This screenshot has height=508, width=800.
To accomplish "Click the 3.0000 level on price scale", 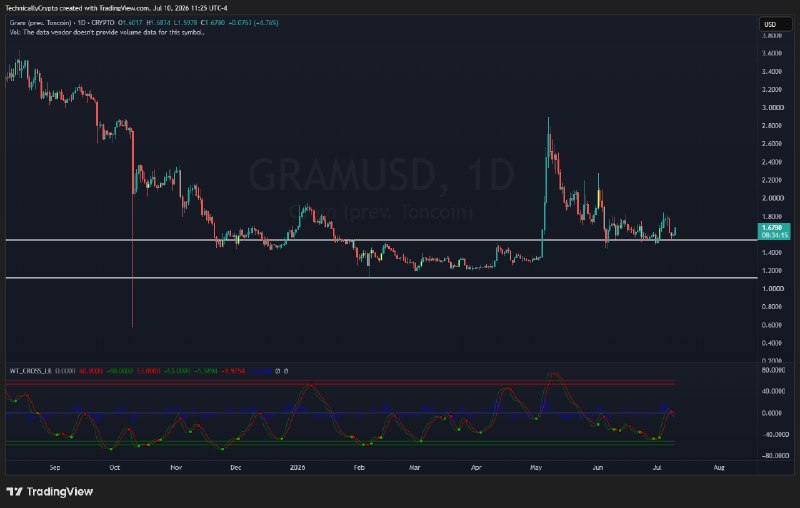I will pos(772,108).
